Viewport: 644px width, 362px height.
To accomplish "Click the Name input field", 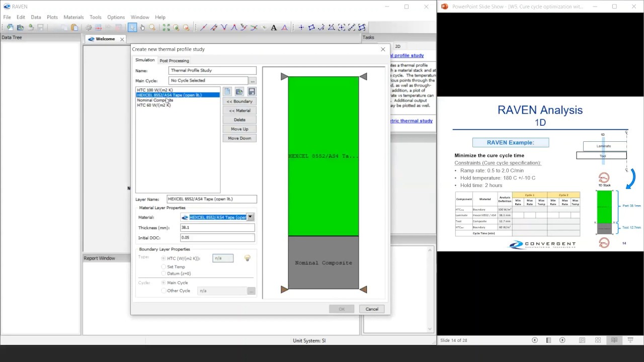I will 213,71.
